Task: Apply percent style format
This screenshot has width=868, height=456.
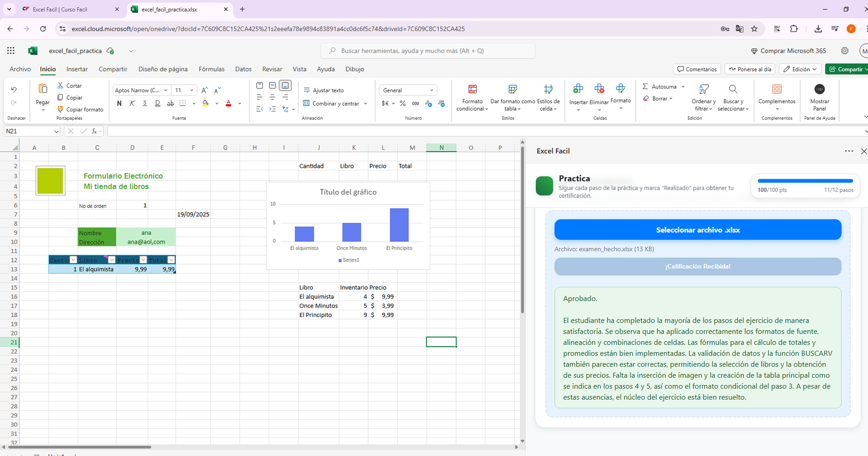Action: [403, 103]
